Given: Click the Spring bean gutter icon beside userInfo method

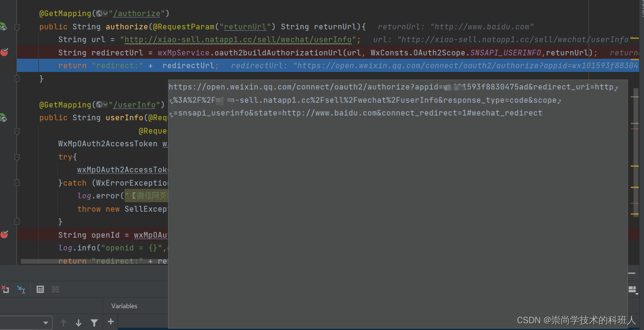Looking at the screenshot, I should pyautogui.click(x=3, y=118).
